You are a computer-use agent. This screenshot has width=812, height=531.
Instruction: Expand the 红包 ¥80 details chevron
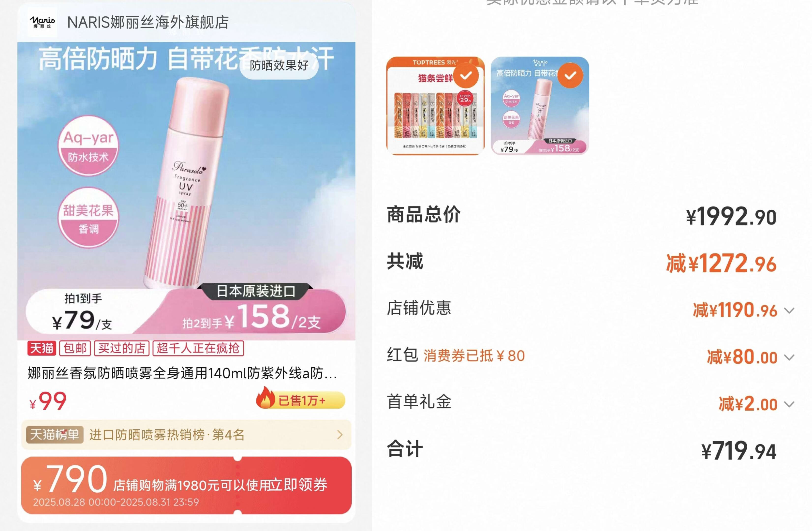[x=789, y=357]
